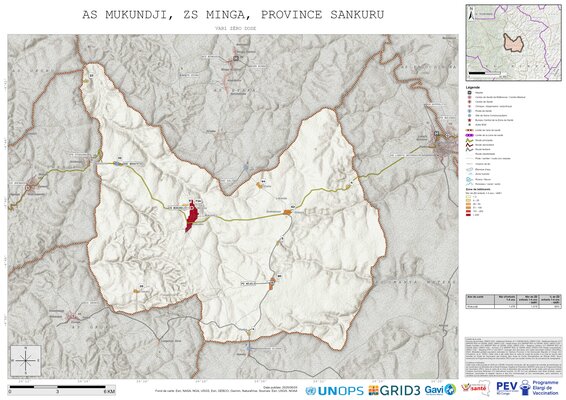566x400 pixels.
Task: Select the dark red settlement area on map
Action: coord(191,216)
